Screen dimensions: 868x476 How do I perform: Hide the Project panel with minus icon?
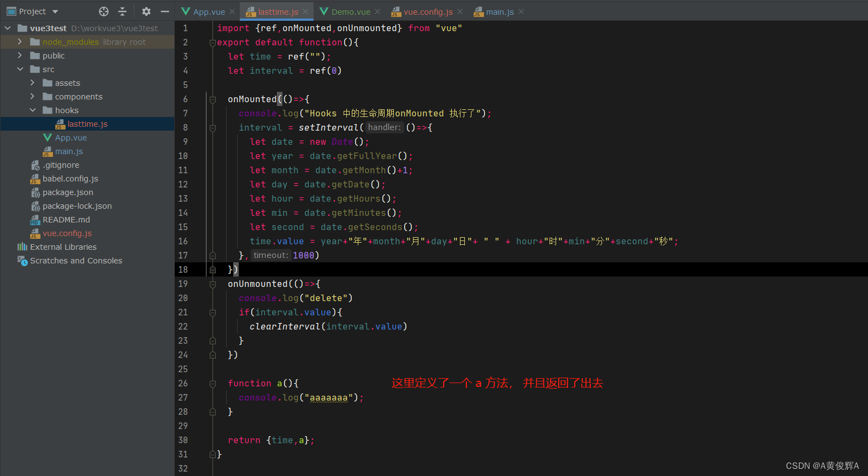(x=165, y=11)
